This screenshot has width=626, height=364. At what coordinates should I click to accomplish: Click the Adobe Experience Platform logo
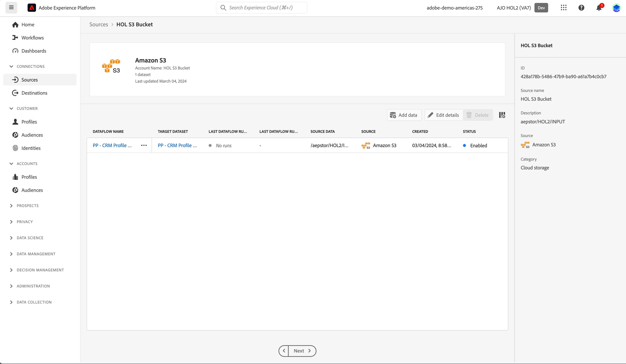pyautogui.click(x=32, y=8)
